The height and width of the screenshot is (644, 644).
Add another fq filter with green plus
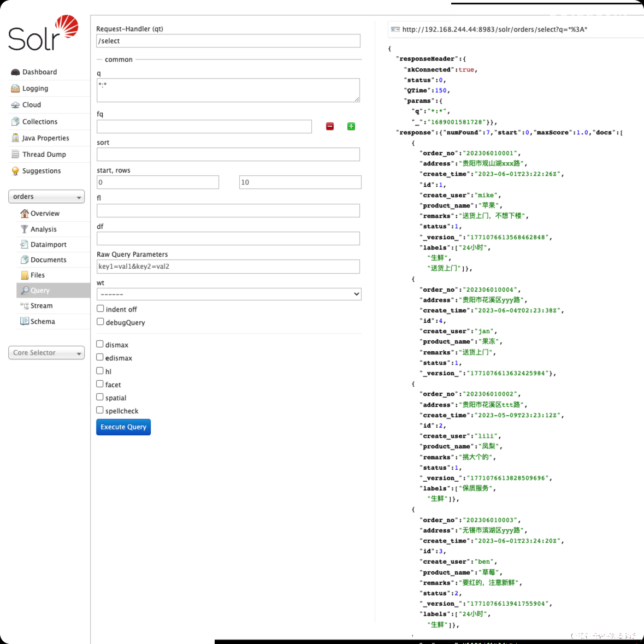pos(351,127)
